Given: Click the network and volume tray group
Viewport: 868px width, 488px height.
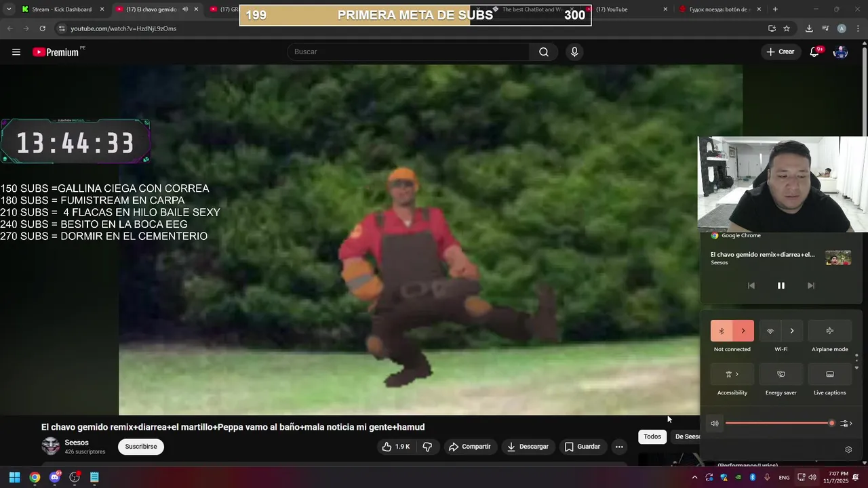Looking at the screenshot, I should click(806, 477).
